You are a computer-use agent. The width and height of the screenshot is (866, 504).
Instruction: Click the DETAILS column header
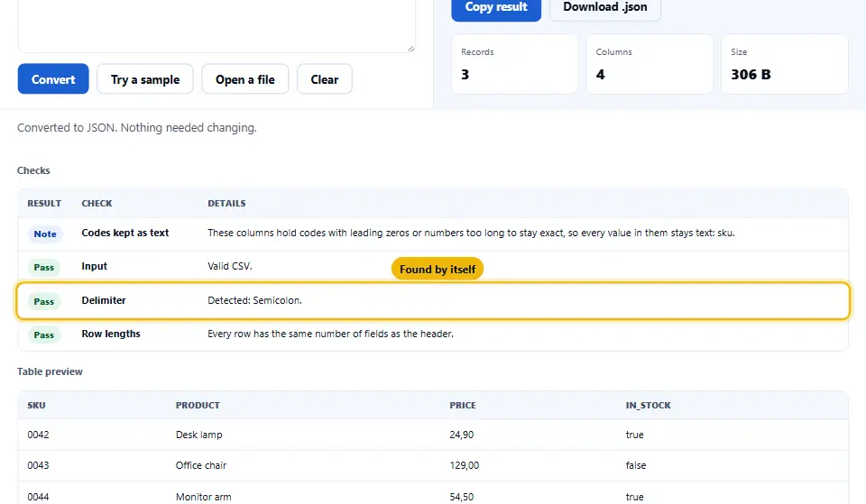[226, 203]
